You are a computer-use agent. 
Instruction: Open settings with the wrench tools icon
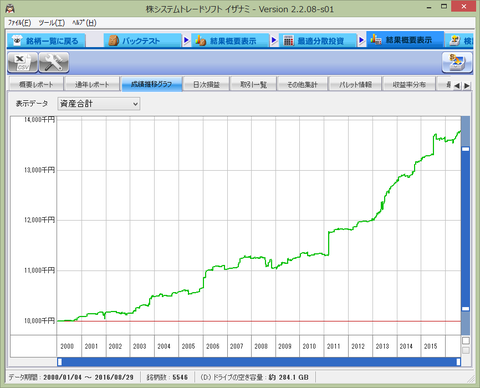click(x=54, y=62)
